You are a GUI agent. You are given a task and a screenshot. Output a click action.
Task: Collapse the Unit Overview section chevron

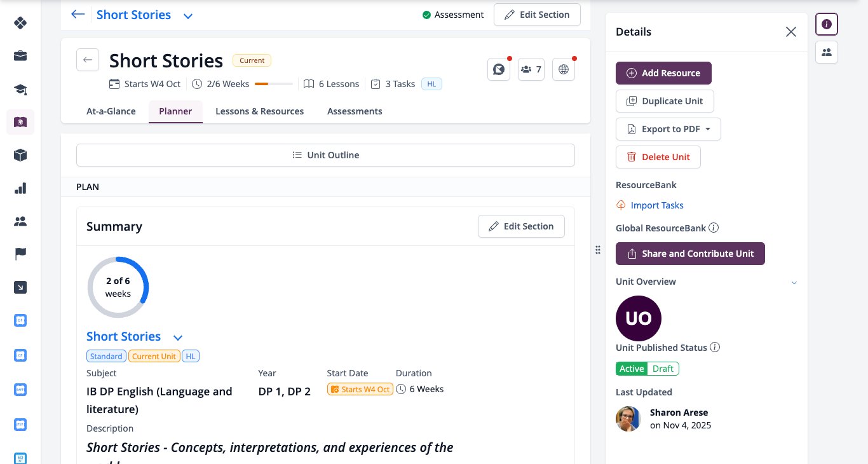point(794,282)
